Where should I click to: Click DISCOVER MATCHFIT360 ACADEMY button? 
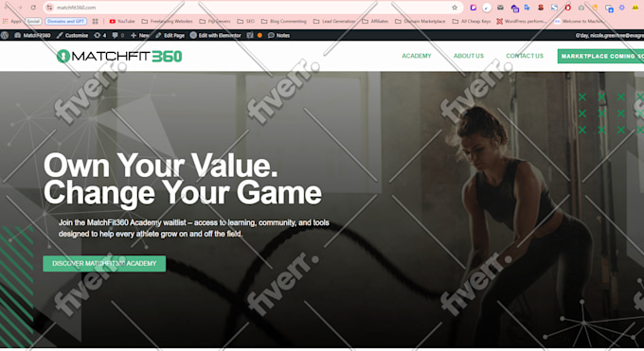pos(104,264)
